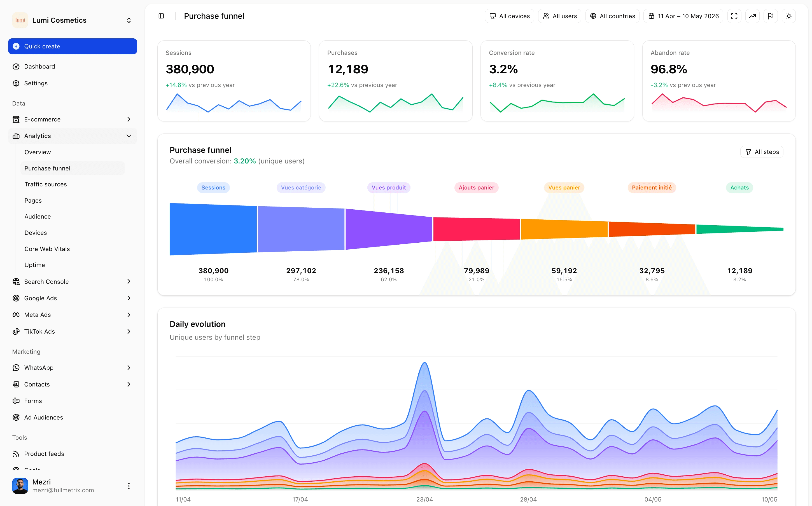Expand the Meta Ads chevron
Image resolution: width=812 pixels, height=506 pixels.
(129, 315)
